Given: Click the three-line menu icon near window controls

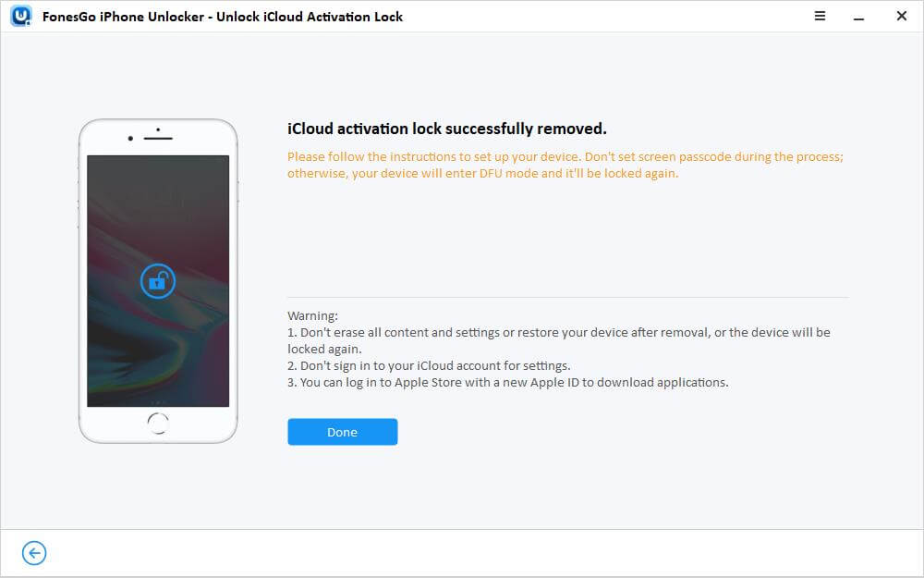Looking at the screenshot, I should pos(819,16).
